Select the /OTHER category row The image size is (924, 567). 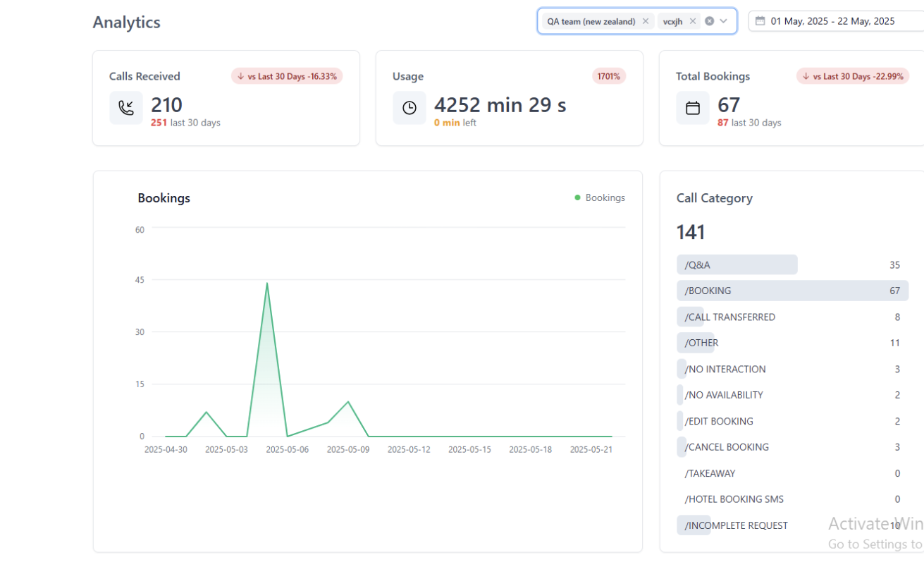pos(792,343)
